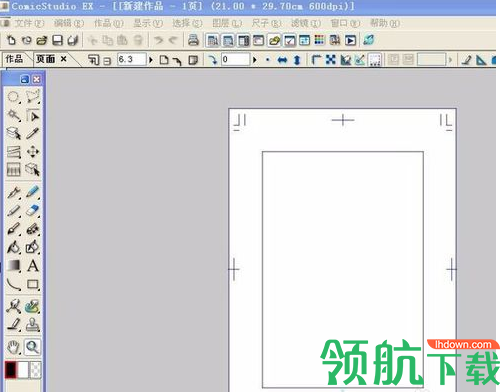
Task: Toggle horizontal flip view button
Action: pos(282,60)
